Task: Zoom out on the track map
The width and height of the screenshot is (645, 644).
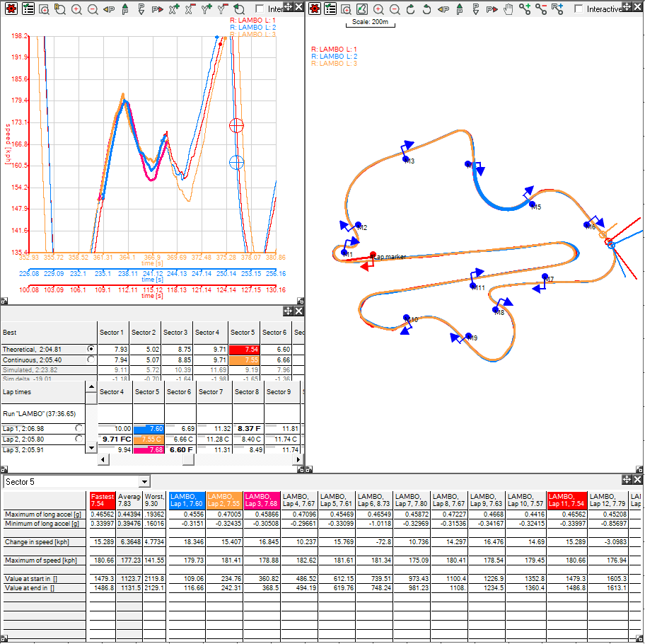Action: pyautogui.click(x=395, y=8)
